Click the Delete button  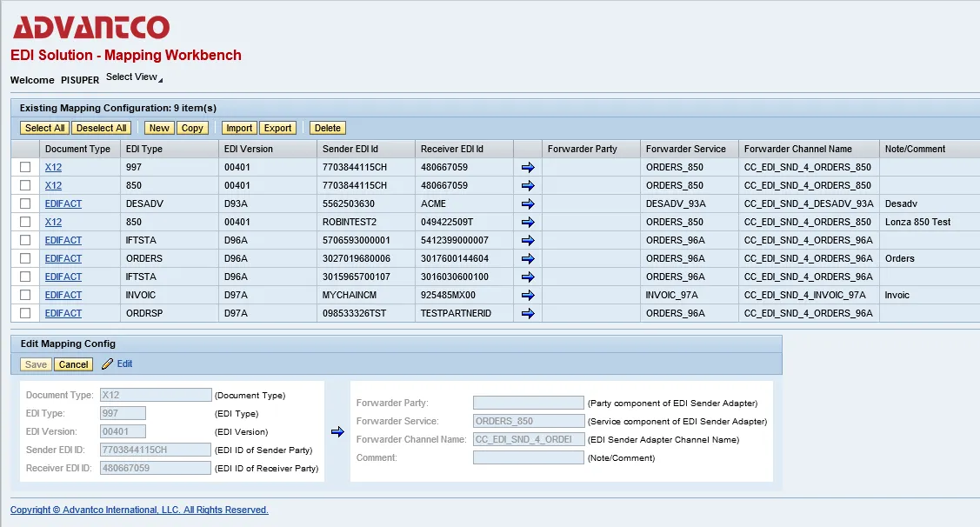pyautogui.click(x=327, y=128)
